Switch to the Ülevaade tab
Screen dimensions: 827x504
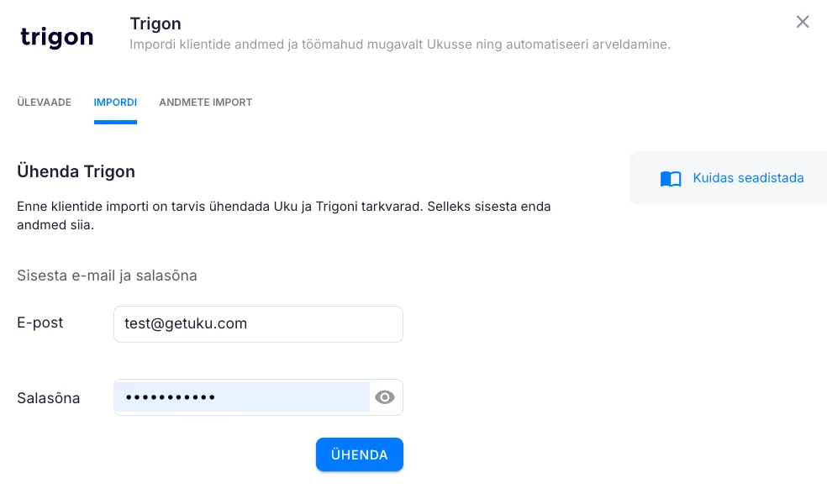[44, 102]
